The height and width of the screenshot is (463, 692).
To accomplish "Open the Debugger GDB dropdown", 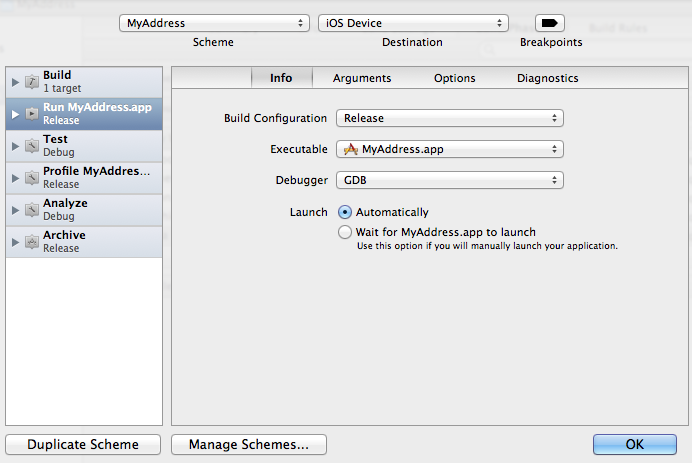I will [450, 180].
